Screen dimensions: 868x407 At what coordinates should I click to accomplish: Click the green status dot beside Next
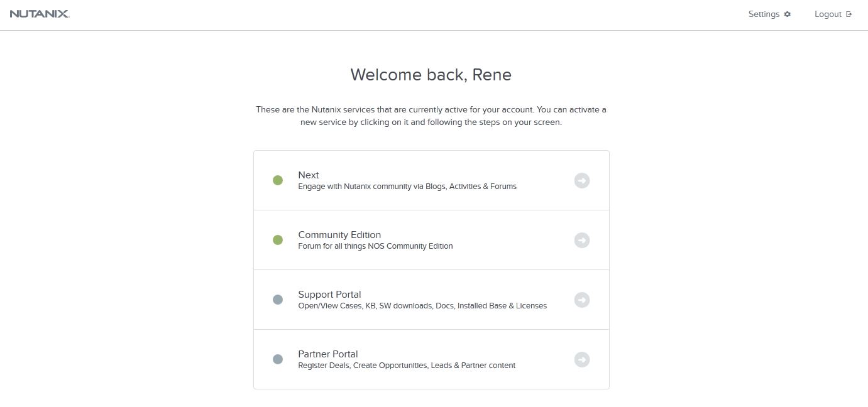coord(278,180)
